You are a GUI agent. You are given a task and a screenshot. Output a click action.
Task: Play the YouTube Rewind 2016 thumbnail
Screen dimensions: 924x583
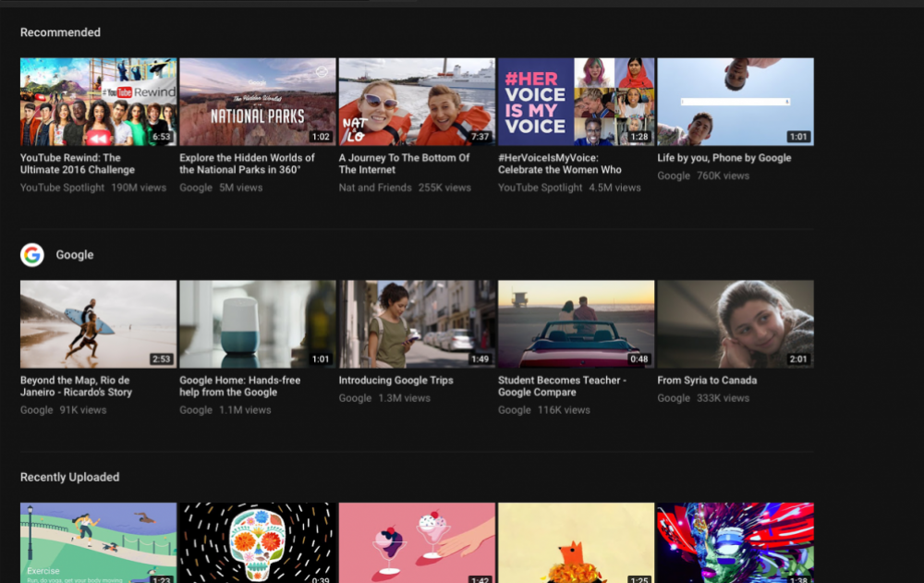tap(98, 102)
